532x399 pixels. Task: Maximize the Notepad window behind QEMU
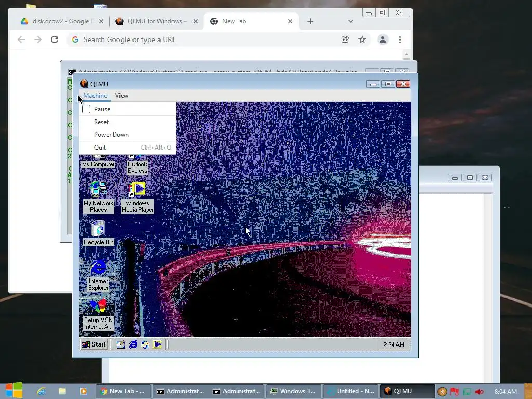(470, 178)
